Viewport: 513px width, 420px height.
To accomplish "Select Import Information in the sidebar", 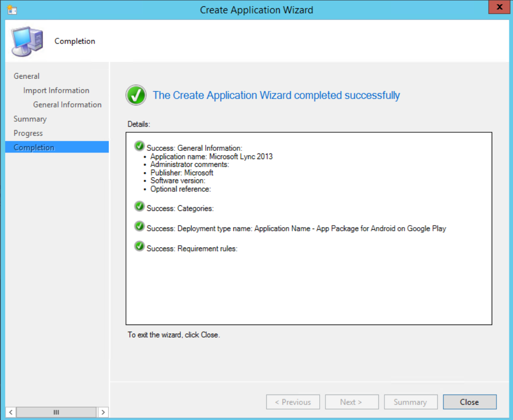I will (x=56, y=90).
